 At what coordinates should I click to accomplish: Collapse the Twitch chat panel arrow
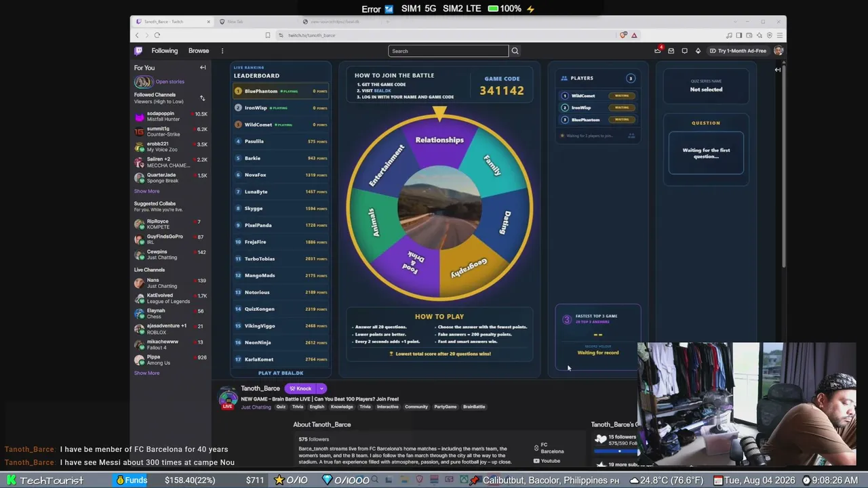[778, 70]
